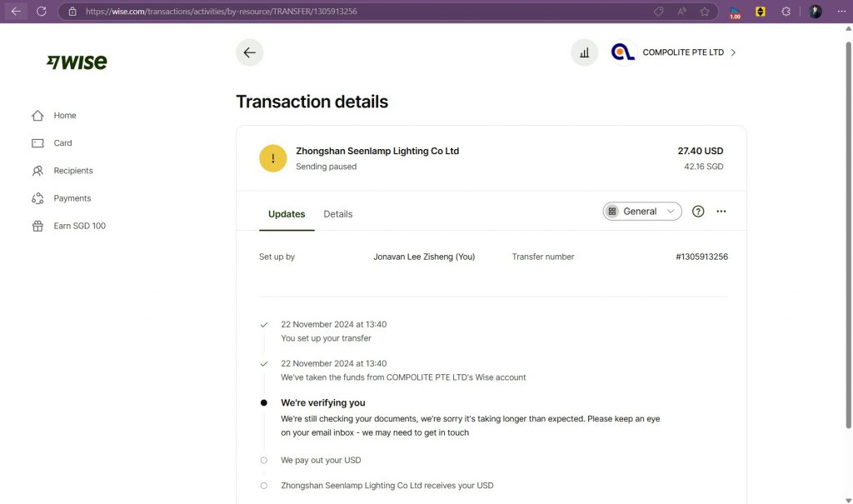
Task: Click the address bar URL
Action: click(x=221, y=12)
